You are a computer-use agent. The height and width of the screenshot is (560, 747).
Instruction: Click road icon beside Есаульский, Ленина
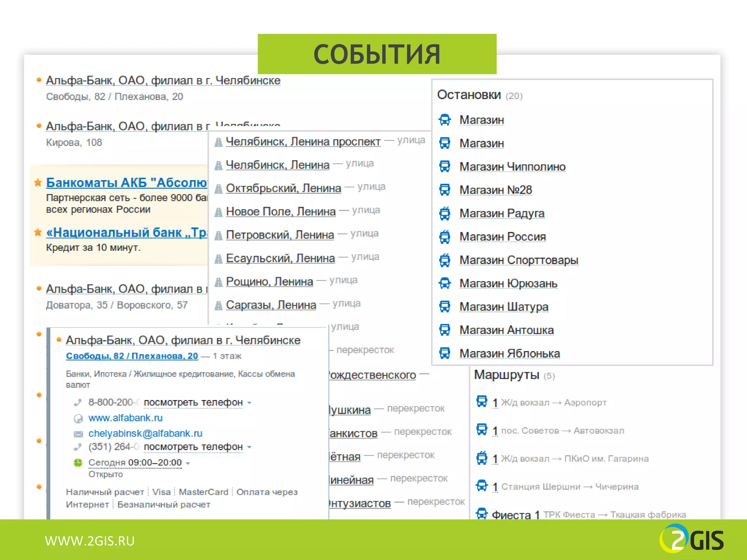click(x=218, y=258)
